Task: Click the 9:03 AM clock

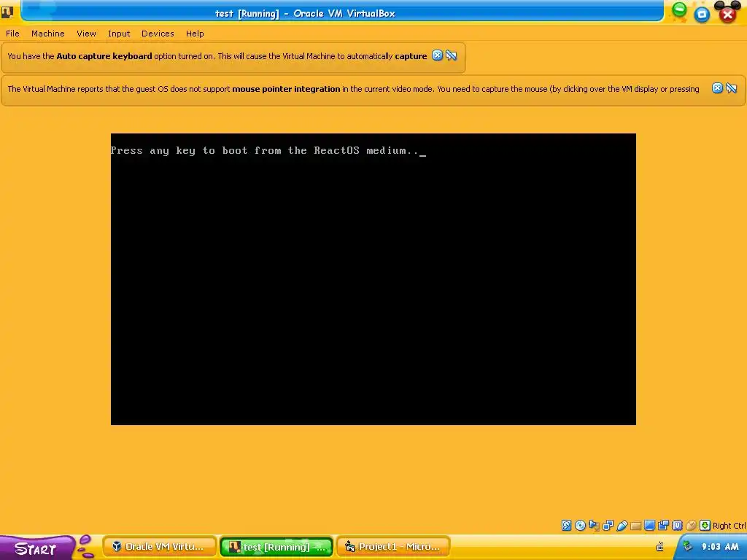Action: pyautogui.click(x=720, y=547)
